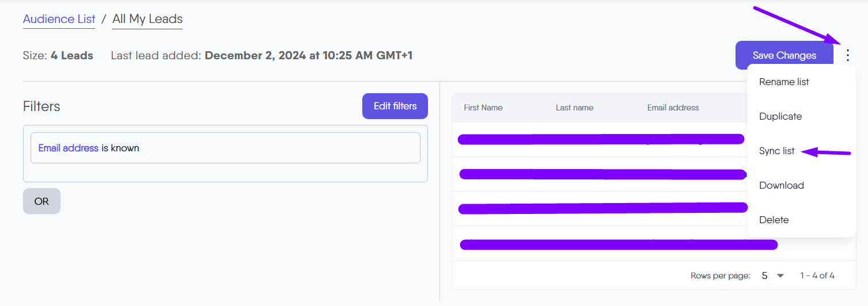Viewport: 868px width, 306px height.
Task: Select the 'Email address is known' filter
Action: 225,148
